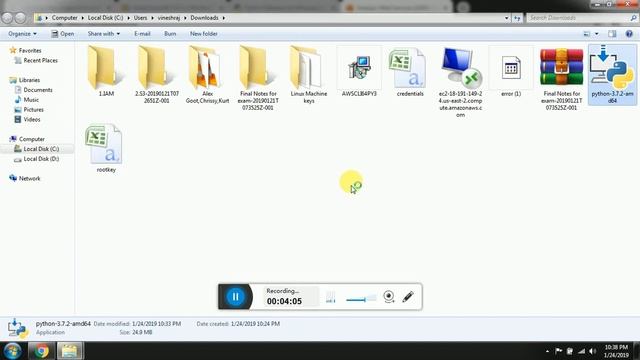Click the recorder audio level icon
This screenshot has width=640, height=360.
point(331,297)
